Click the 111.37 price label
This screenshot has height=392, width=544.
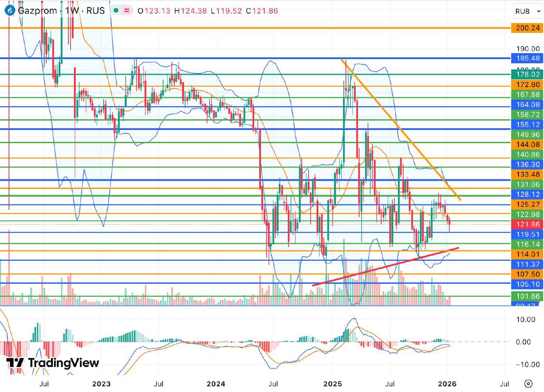(526, 264)
